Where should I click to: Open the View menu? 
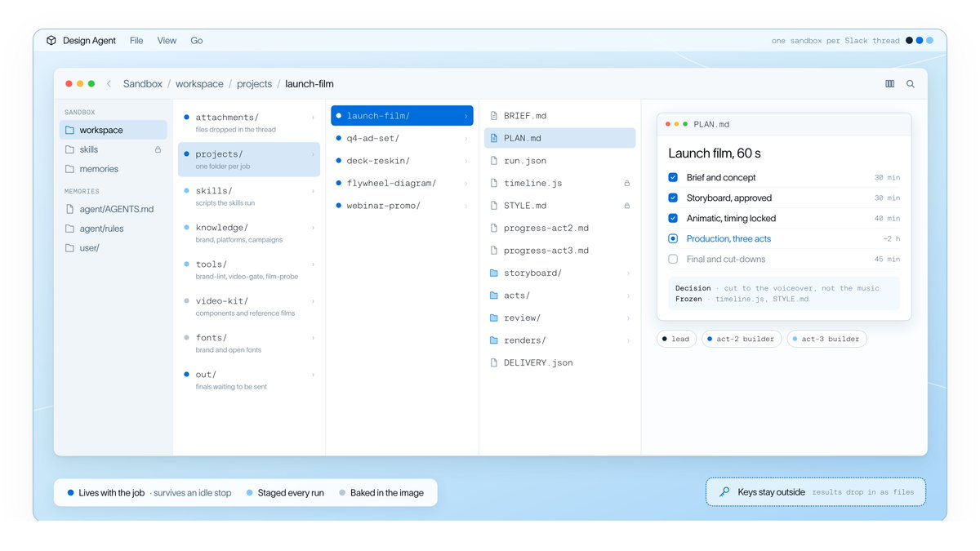point(167,41)
